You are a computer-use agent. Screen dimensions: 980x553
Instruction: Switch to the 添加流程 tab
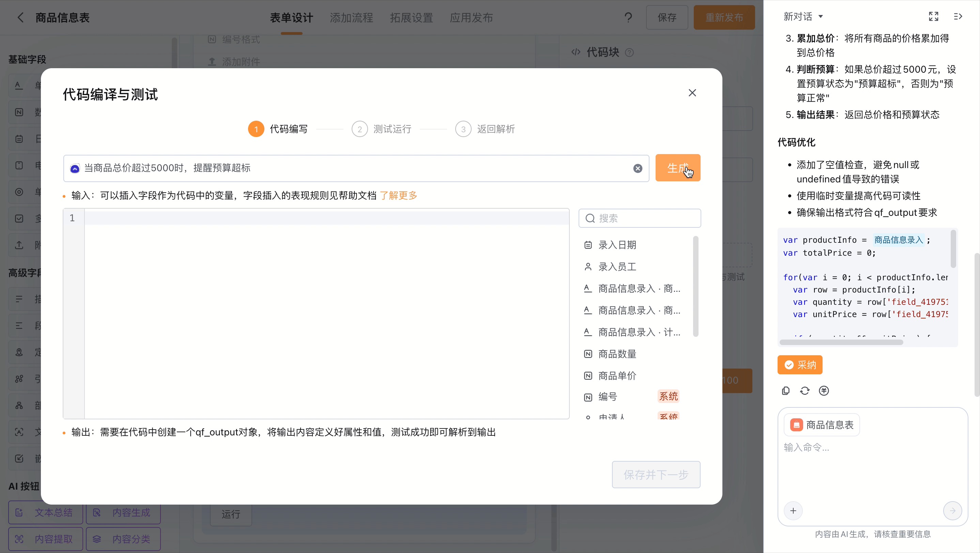351,17
